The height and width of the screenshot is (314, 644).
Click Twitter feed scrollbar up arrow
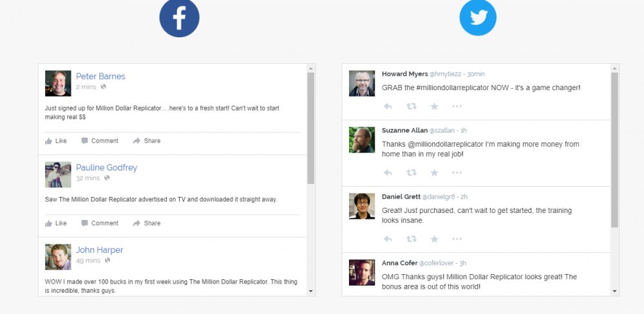(614, 68)
